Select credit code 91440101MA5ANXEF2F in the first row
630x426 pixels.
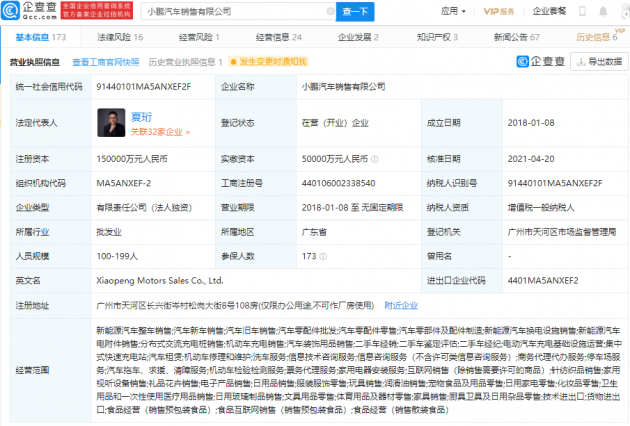[143, 87]
